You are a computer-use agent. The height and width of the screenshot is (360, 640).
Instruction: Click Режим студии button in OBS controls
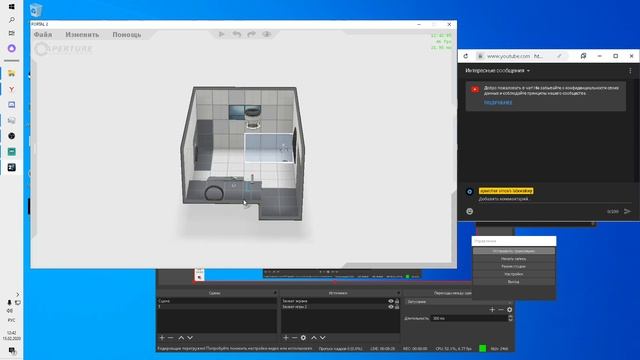point(513,267)
